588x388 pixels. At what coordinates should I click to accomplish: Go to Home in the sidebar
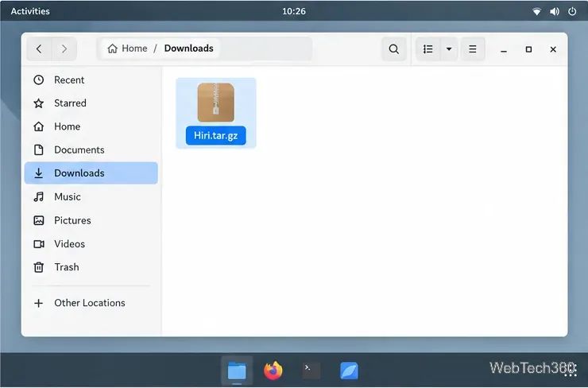tap(91, 126)
